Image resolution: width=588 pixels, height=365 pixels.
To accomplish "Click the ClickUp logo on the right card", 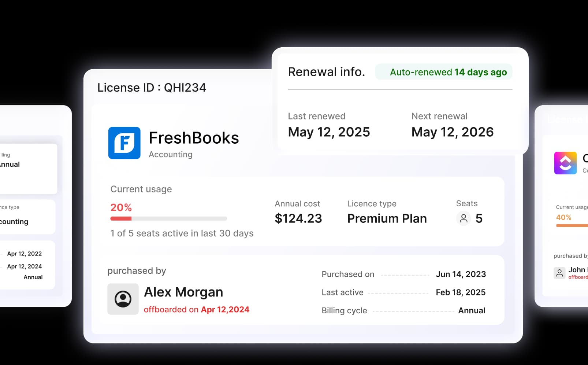I will [x=565, y=163].
